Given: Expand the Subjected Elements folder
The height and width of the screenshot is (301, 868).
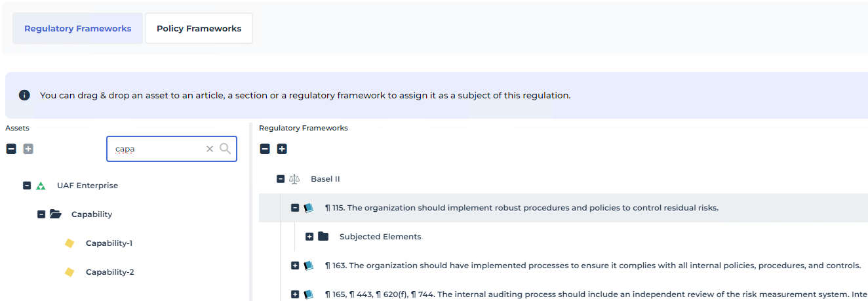Looking at the screenshot, I should [x=309, y=237].
